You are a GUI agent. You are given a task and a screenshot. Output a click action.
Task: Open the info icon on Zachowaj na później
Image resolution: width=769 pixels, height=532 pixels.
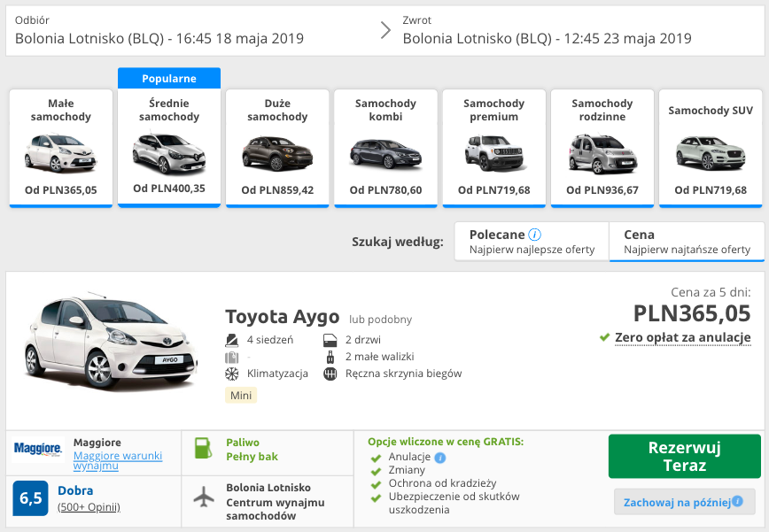(x=737, y=501)
